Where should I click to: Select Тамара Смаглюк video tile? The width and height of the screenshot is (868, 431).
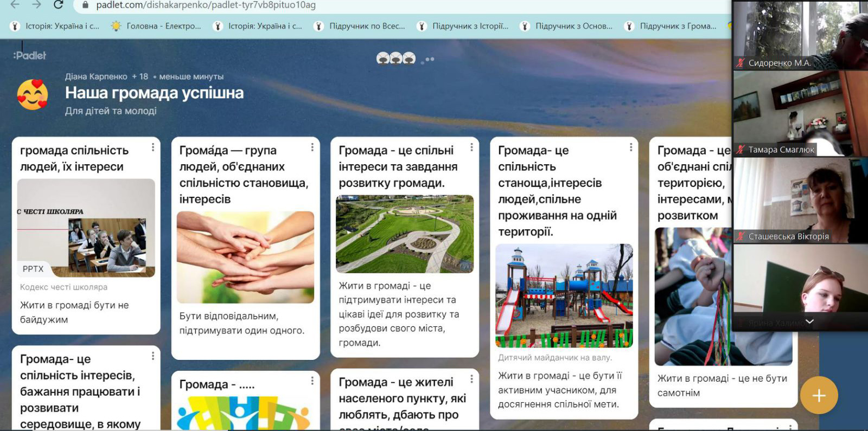pyautogui.click(x=801, y=114)
